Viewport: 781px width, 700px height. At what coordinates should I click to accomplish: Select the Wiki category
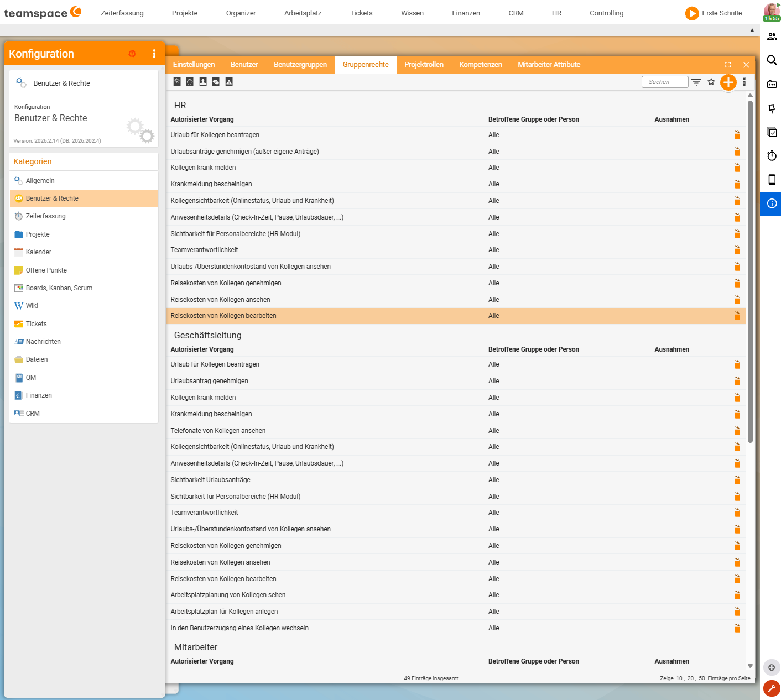[x=84, y=306]
